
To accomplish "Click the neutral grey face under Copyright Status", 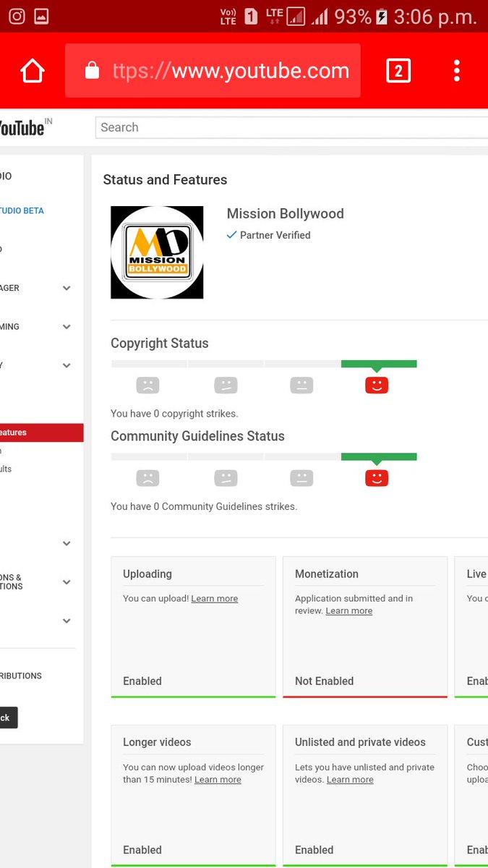I will point(301,385).
